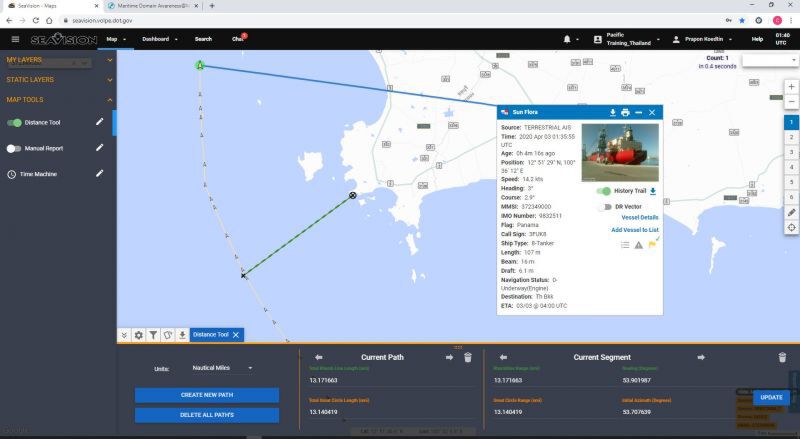Open the Vessel Details link
Screen dimensions: 800x439
coord(640,217)
